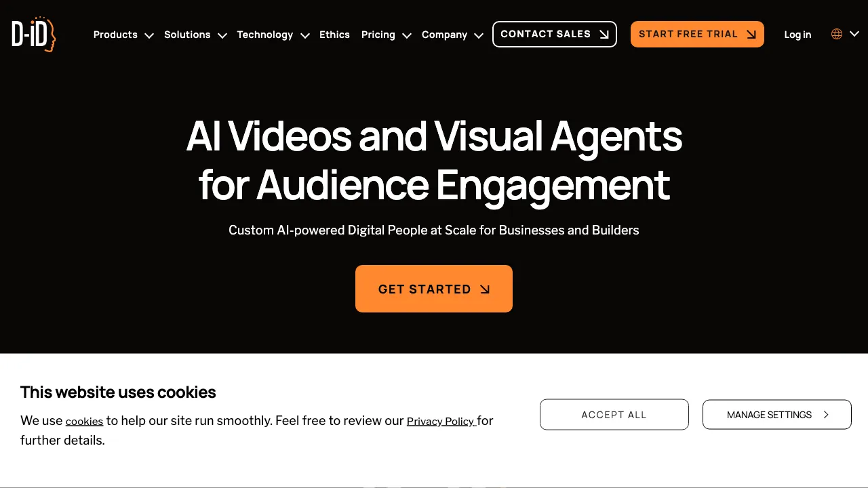Open the Privacy Policy link

click(x=441, y=422)
